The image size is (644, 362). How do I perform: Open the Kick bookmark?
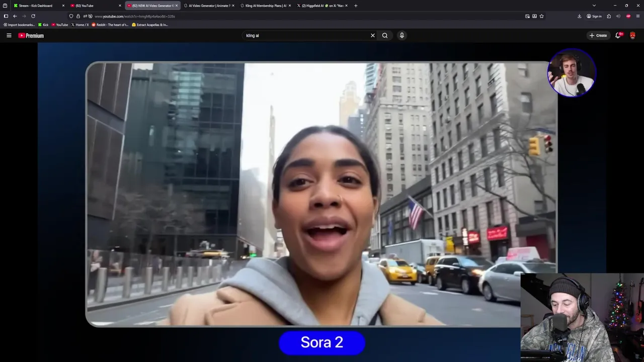pyautogui.click(x=44, y=25)
